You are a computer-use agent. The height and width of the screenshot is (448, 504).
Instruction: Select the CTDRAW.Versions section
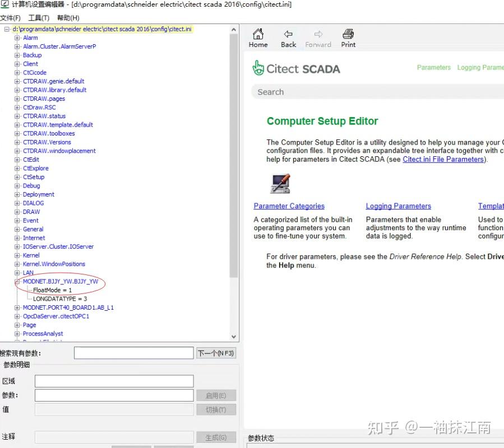tap(47, 142)
